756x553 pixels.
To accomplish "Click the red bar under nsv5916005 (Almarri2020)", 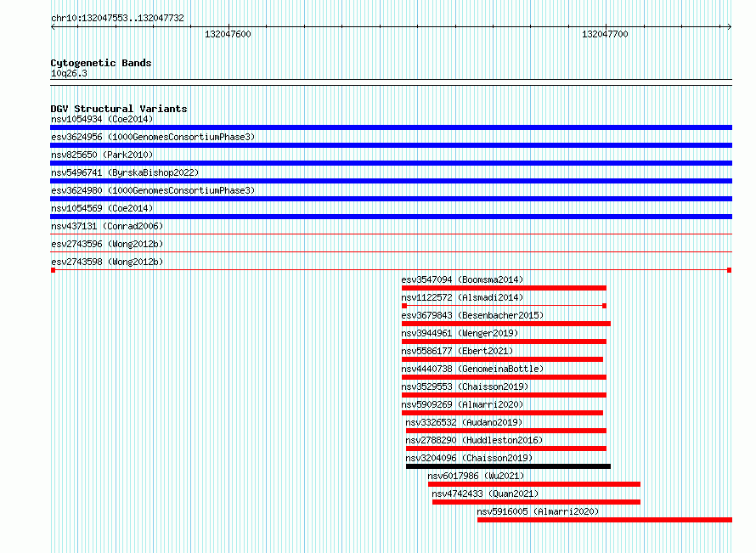I will 605,520.
